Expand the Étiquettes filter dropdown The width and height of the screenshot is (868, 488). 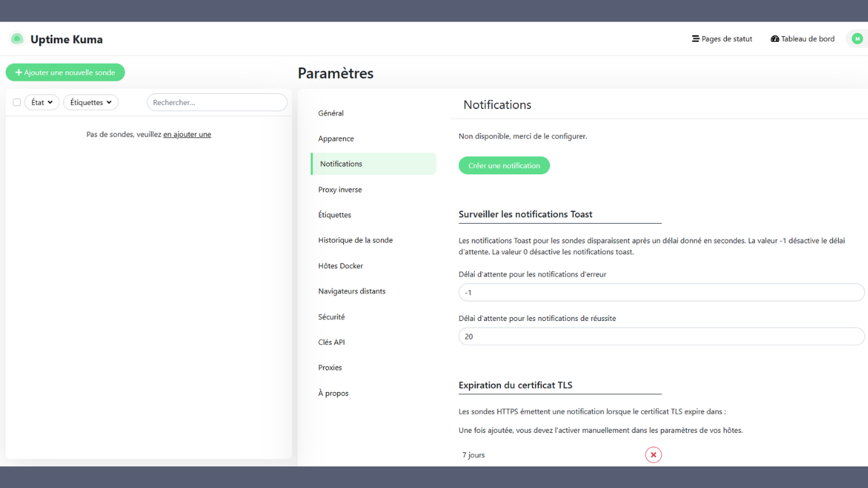click(90, 102)
